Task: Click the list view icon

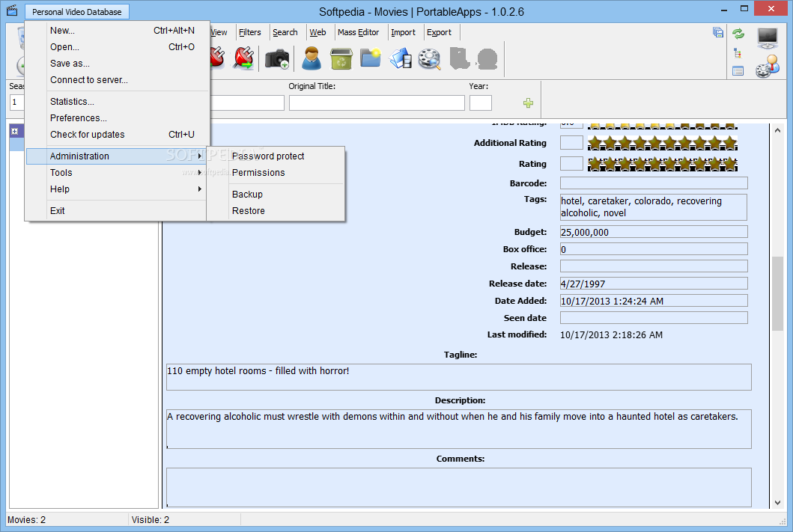Action: pyautogui.click(x=738, y=71)
